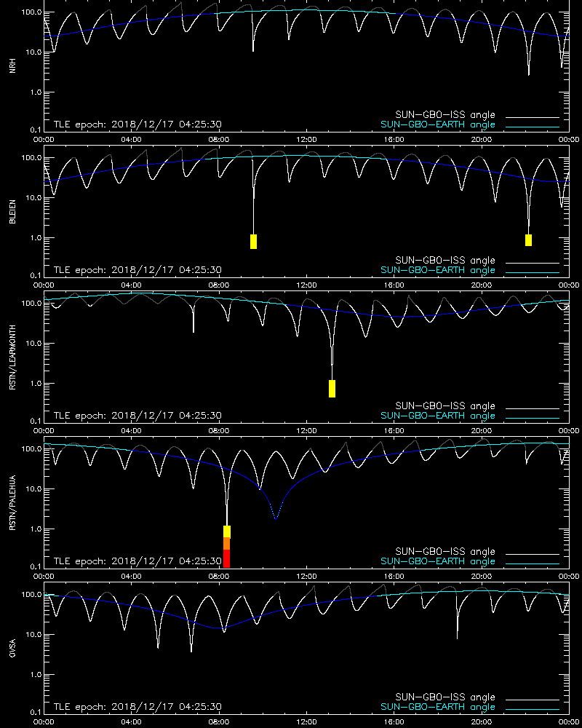The height and width of the screenshot is (728, 582).
Task: Click the SUN-GBO-ISS angle legend in RSTN/PALEHUA plot
Action: click(445, 552)
